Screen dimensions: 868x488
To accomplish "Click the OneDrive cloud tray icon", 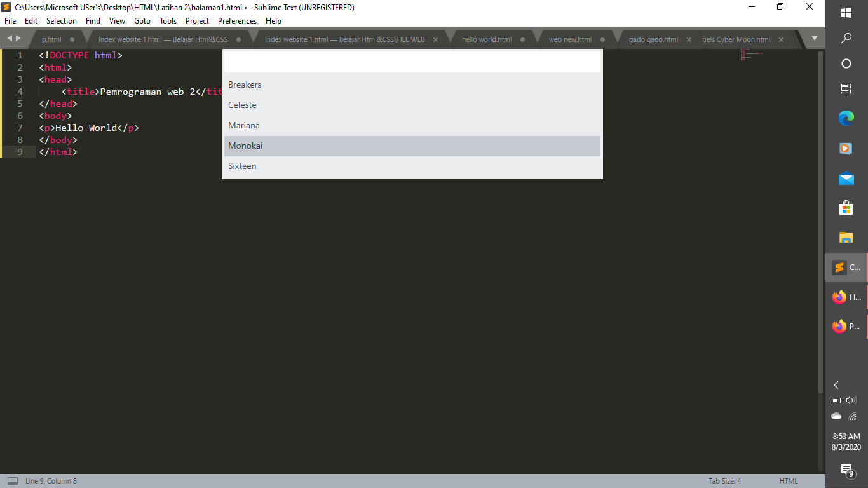I will [x=836, y=416].
